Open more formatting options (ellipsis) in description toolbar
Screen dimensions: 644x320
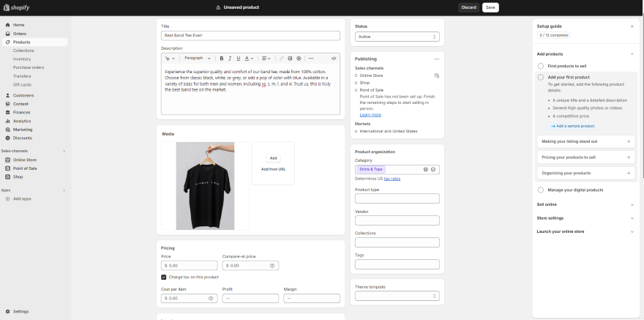311,59
